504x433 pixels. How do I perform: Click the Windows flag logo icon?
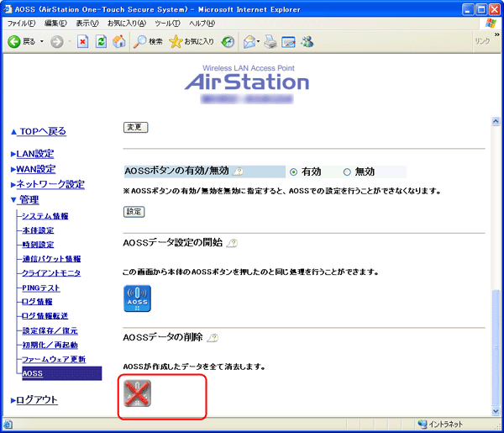click(x=491, y=24)
